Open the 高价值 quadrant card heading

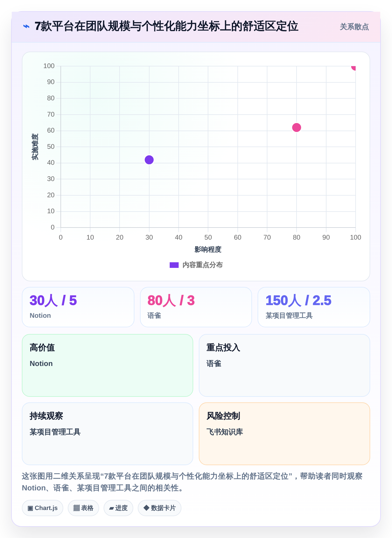click(x=42, y=347)
